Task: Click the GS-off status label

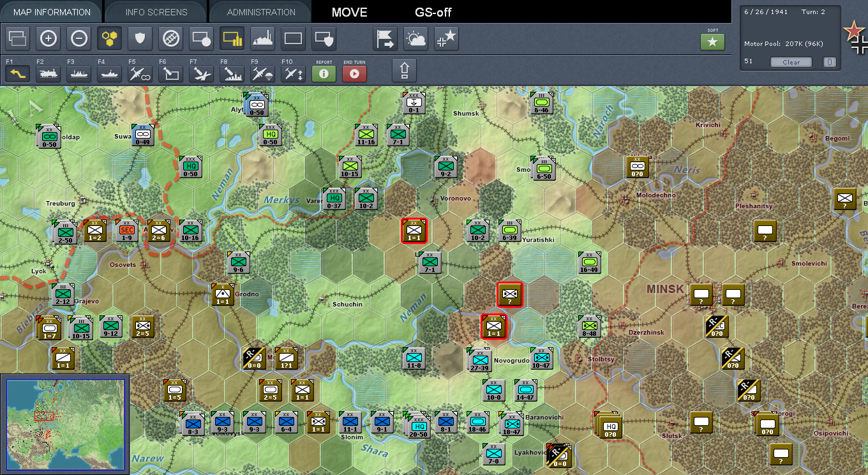Action: 433,12
